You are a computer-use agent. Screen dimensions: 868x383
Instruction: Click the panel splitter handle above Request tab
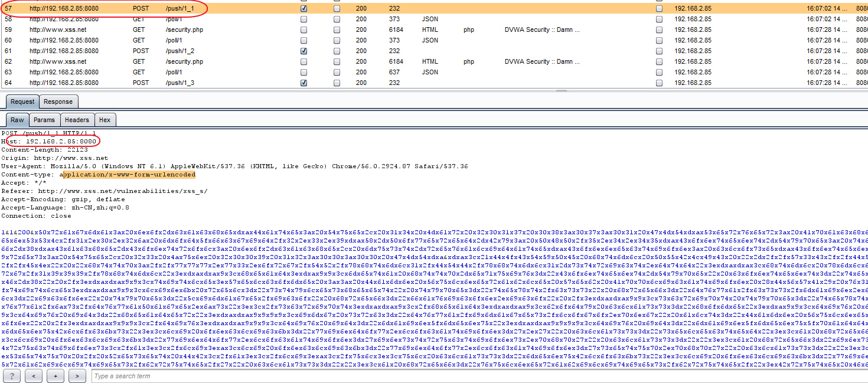tap(561, 91)
